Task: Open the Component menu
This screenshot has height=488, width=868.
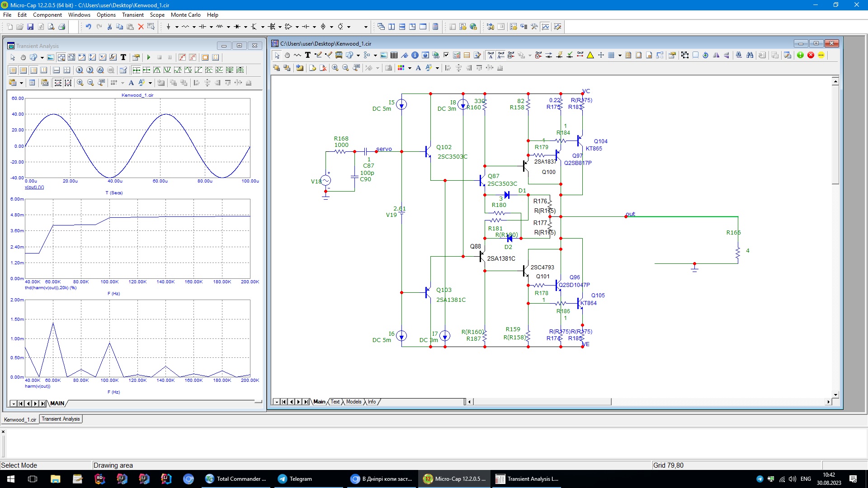Action: (47, 14)
